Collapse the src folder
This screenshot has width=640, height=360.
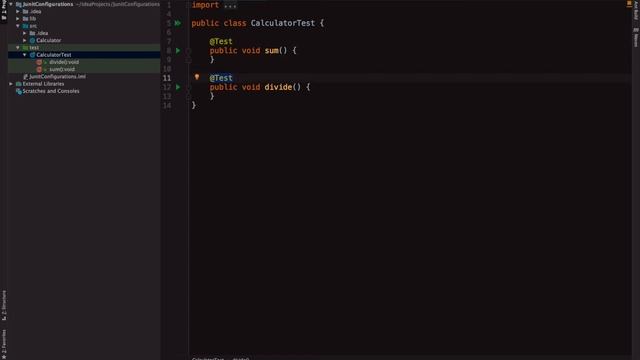pos(18,26)
